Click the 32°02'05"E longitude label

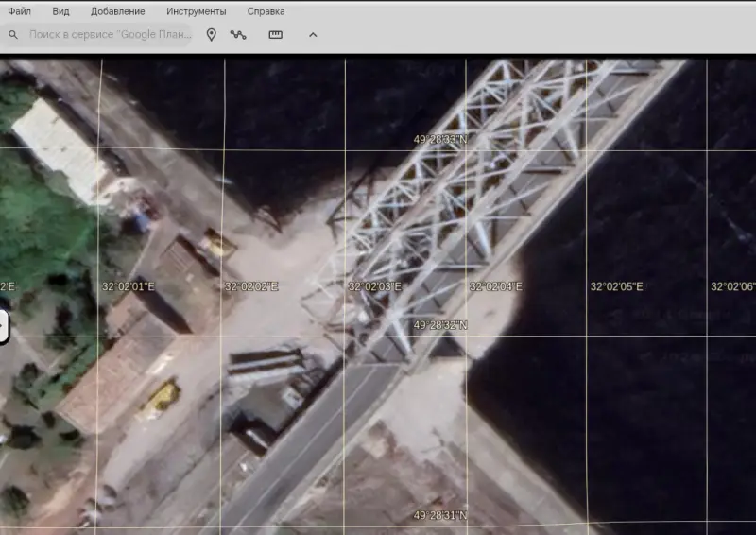point(616,286)
